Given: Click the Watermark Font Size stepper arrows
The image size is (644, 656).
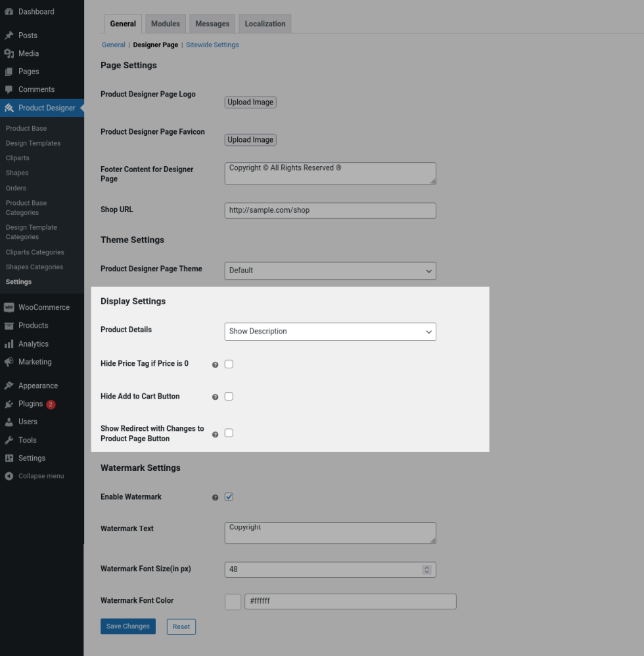Looking at the screenshot, I should (426, 569).
